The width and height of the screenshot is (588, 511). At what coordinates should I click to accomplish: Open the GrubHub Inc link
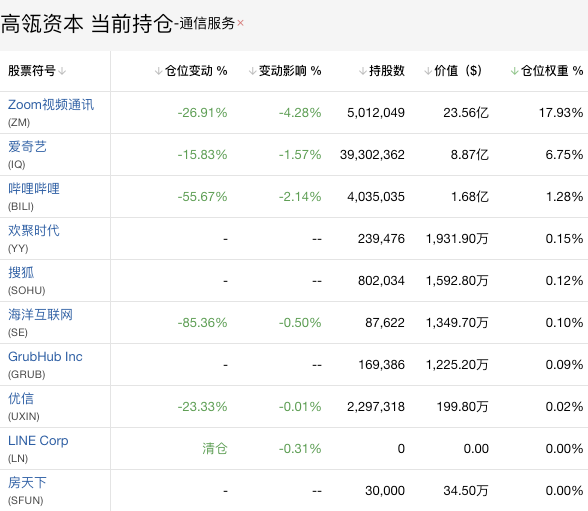pyautogui.click(x=45, y=357)
